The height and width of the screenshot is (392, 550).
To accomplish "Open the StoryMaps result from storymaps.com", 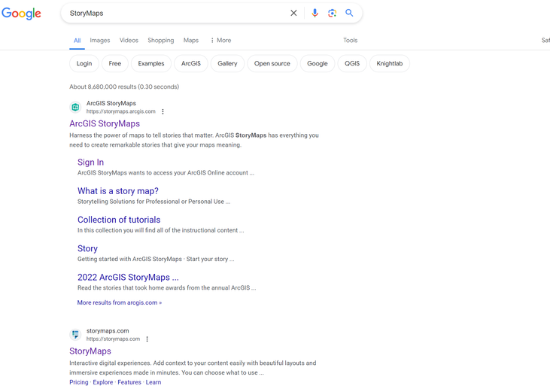I will point(90,351).
